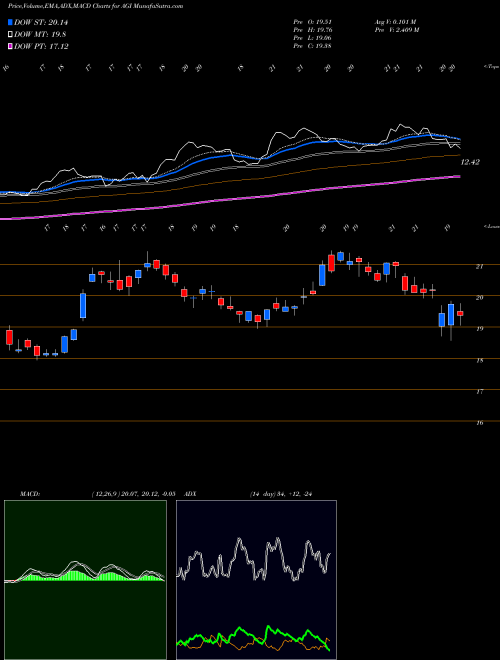Viewport: 500px width, 660px height.
Task: Click the ADX indicator chart panel
Action: [256, 580]
